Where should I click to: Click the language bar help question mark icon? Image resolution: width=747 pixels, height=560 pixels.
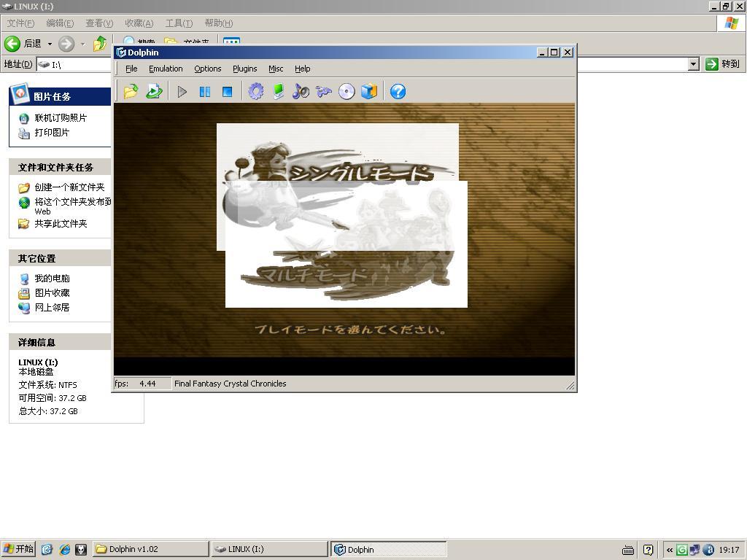(x=648, y=550)
